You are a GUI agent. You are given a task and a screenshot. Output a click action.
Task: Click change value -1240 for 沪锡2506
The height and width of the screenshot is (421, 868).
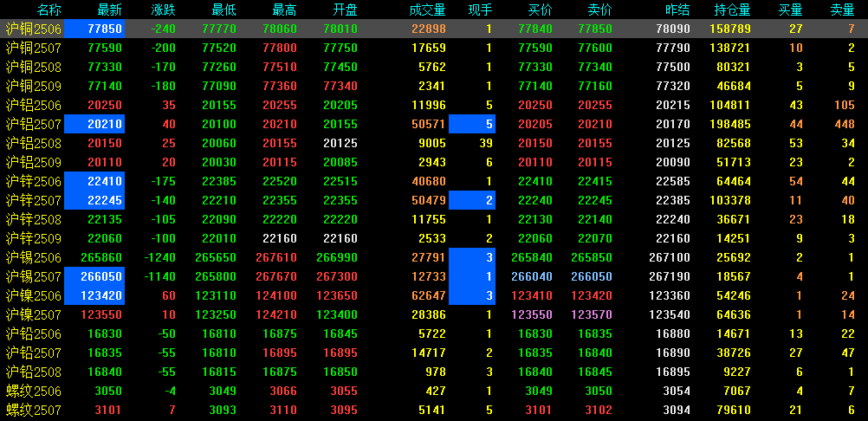(159, 258)
